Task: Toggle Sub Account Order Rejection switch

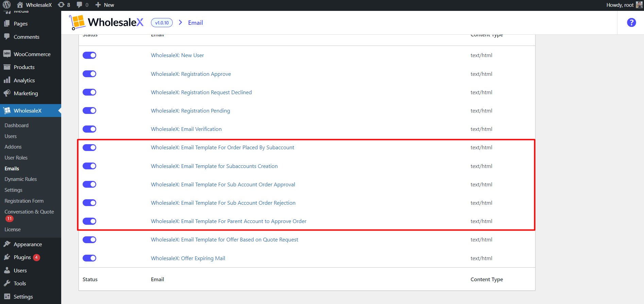Action: 89,203
